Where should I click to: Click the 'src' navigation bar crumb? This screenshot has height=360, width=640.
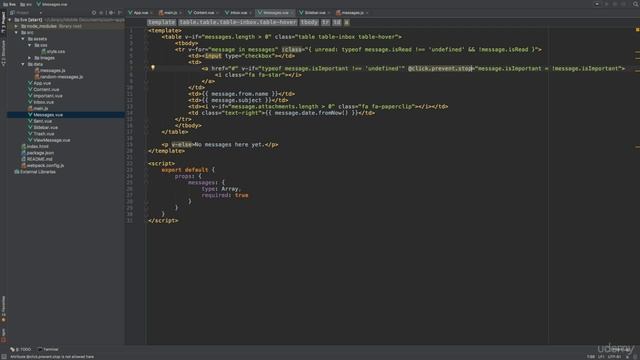click(x=26, y=4)
